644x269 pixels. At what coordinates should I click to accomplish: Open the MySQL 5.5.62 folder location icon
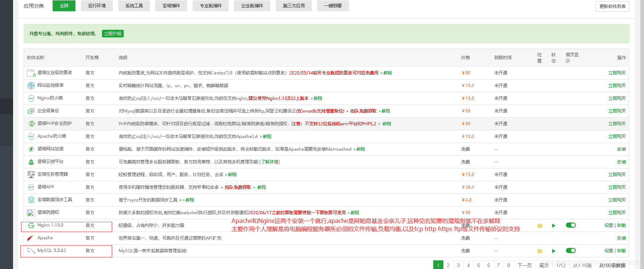coord(540,251)
